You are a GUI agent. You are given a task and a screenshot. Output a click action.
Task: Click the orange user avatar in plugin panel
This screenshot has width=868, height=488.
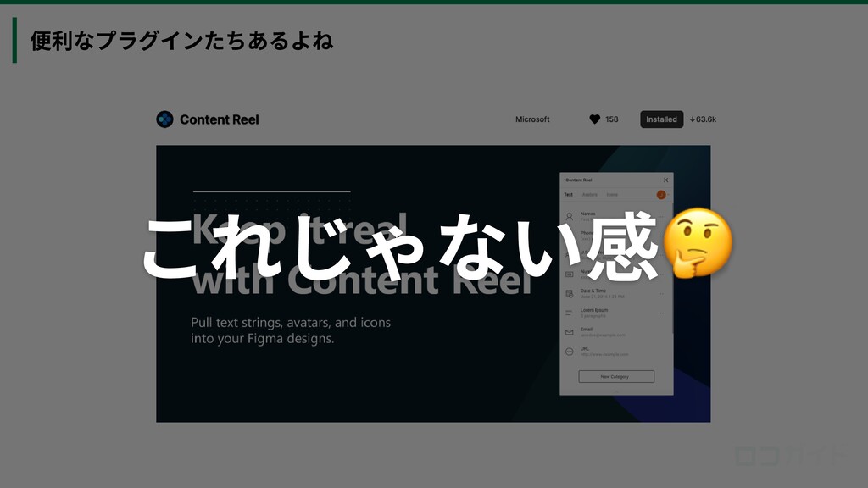661,195
